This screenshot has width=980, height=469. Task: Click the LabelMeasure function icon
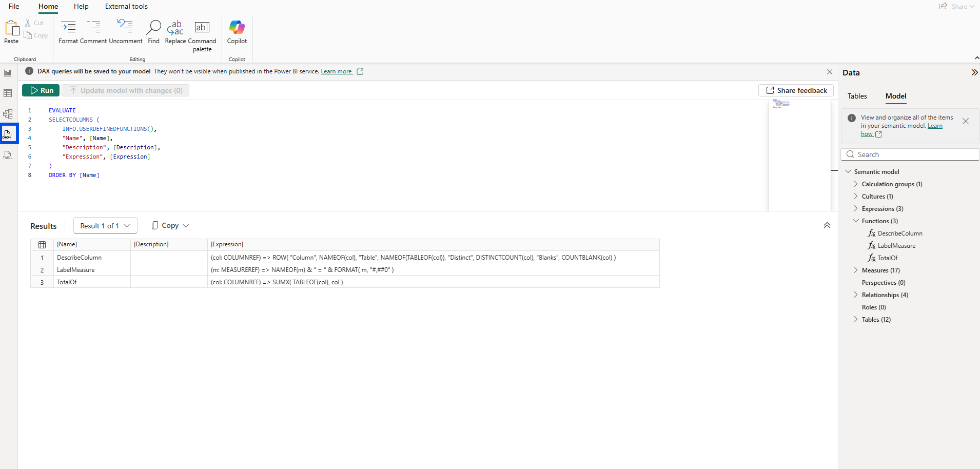tap(871, 246)
